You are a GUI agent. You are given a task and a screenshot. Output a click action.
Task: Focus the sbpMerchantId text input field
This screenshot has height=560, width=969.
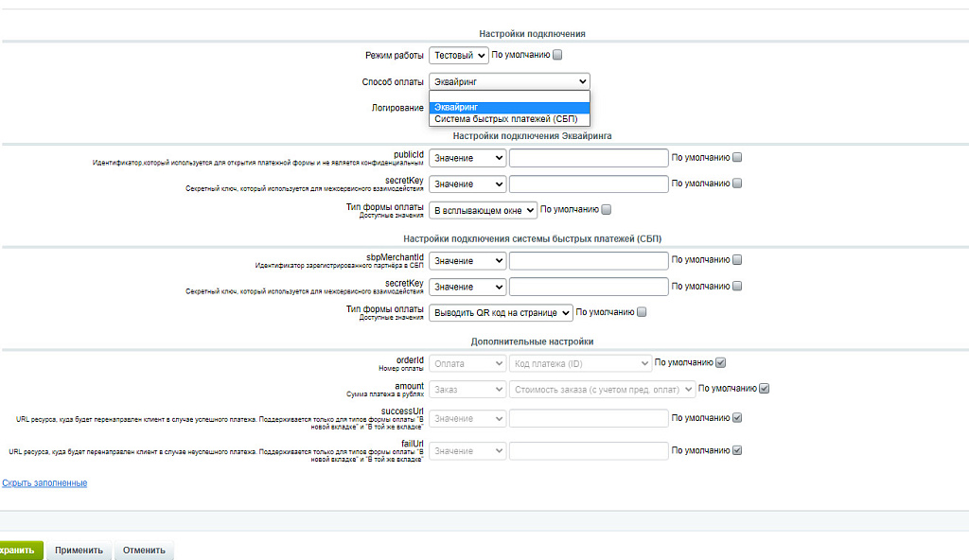tap(589, 260)
